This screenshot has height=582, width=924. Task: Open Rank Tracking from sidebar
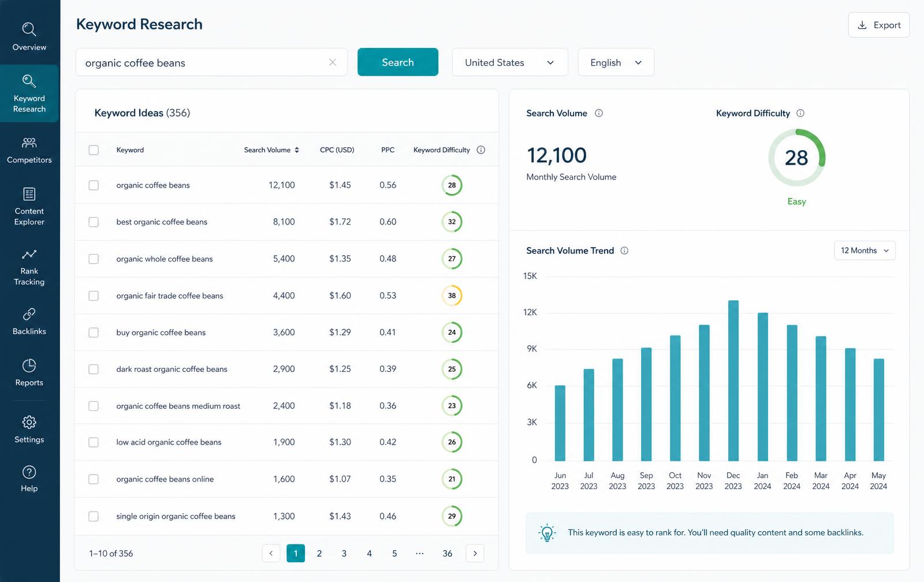29,267
